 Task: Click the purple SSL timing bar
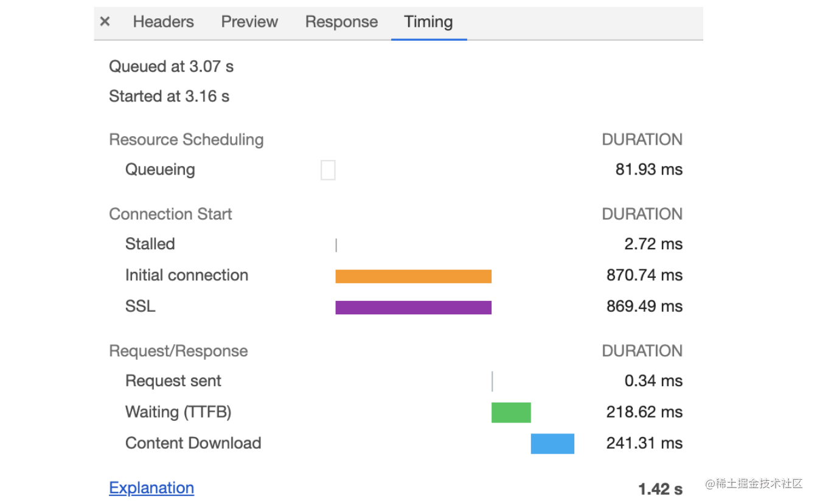pos(413,308)
